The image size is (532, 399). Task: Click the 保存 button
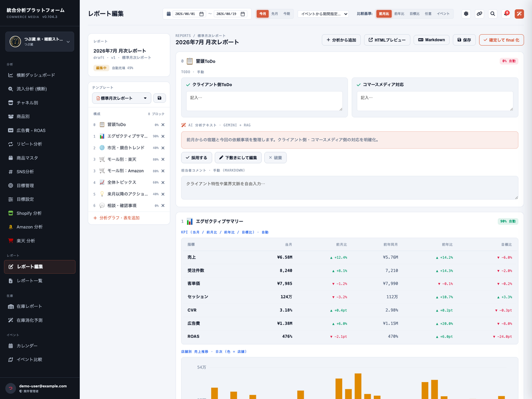465,40
